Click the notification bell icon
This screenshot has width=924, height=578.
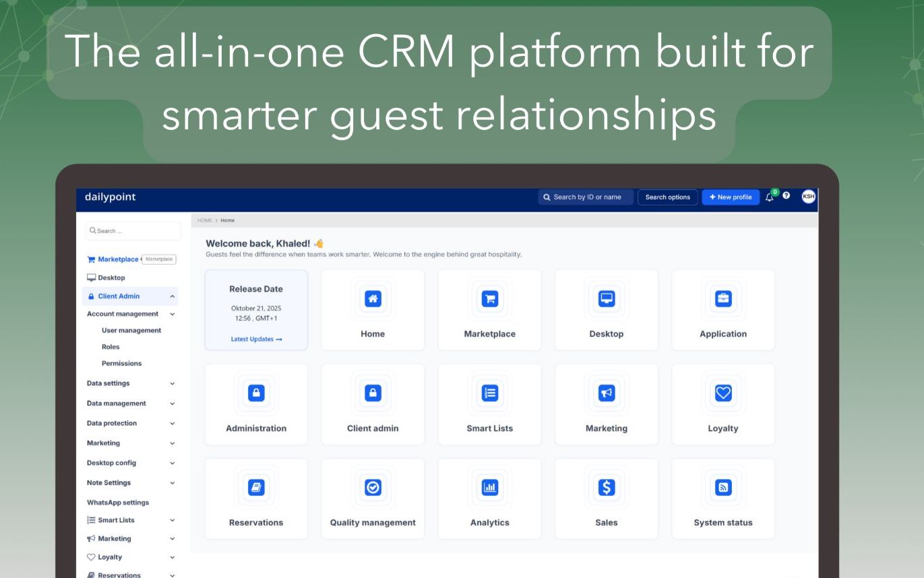[x=770, y=197]
